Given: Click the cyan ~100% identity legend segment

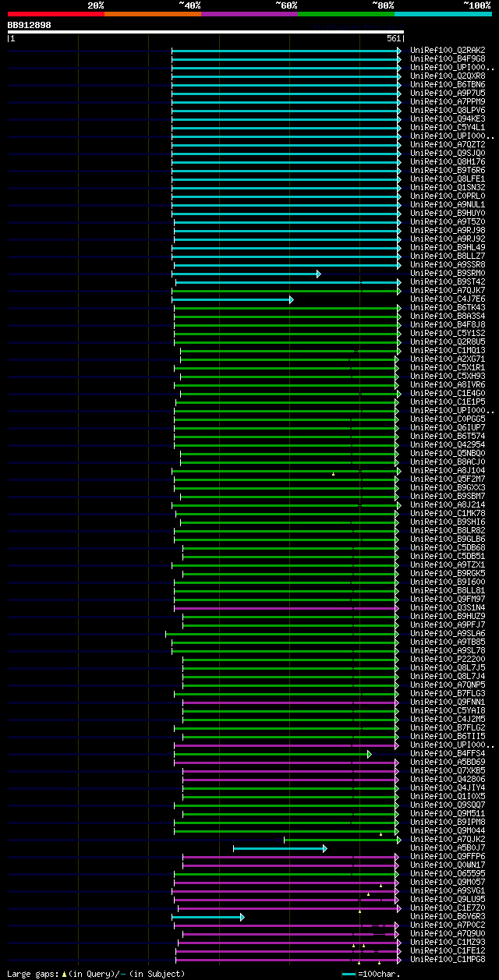Looking at the screenshot, I should coord(443,14).
